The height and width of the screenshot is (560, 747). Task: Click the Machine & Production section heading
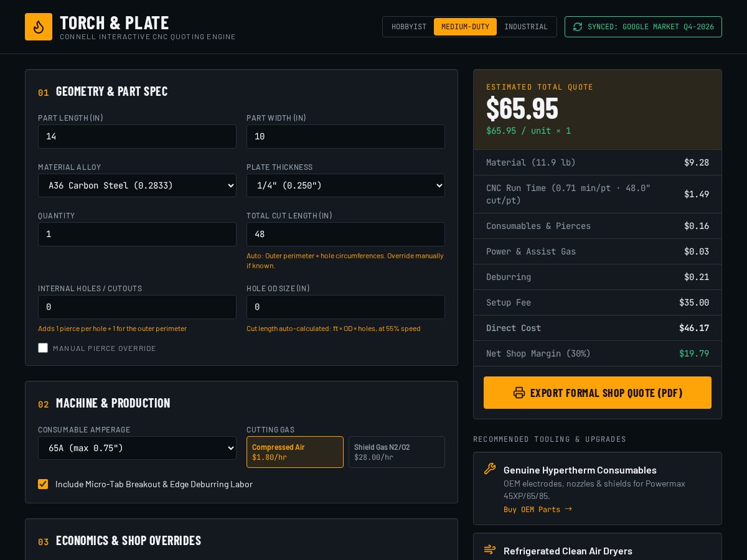click(113, 403)
